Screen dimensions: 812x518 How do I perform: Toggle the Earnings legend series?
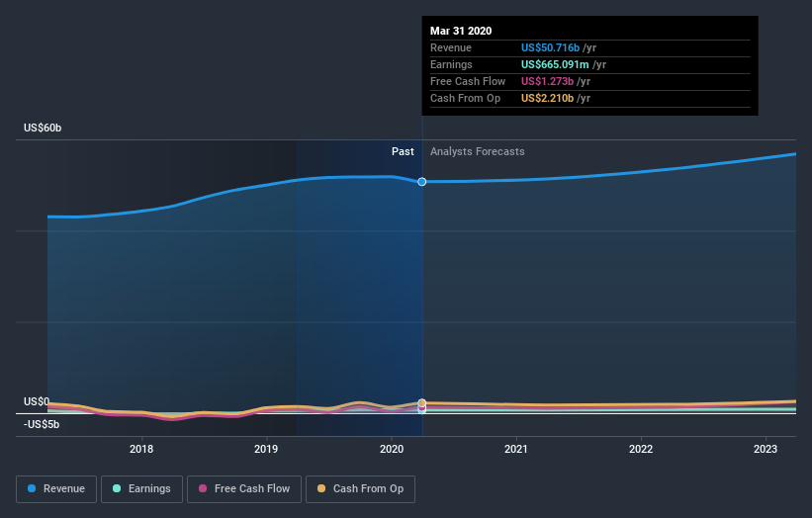[x=141, y=489]
